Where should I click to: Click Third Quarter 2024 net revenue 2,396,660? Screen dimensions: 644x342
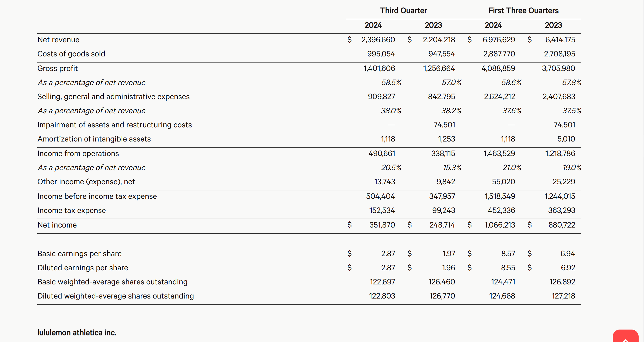pos(378,39)
